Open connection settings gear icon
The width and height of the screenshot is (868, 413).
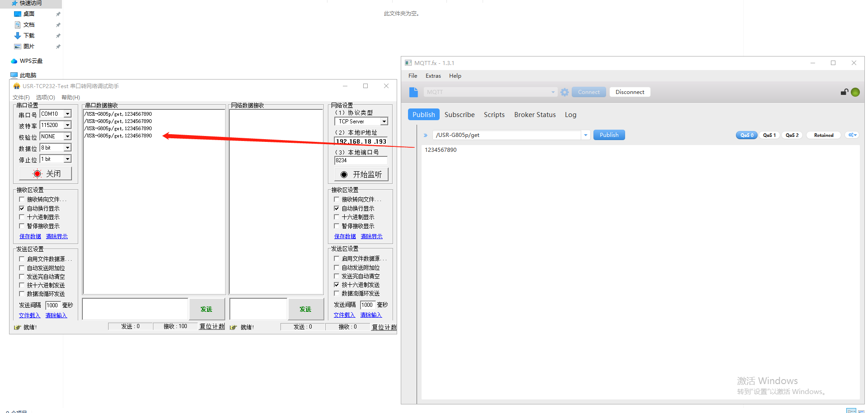(x=564, y=92)
